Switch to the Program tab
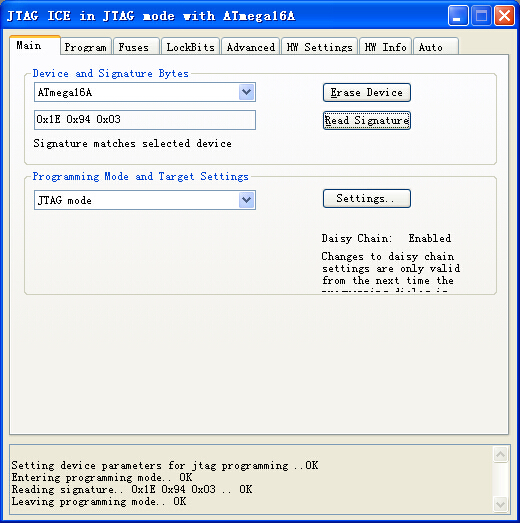Viewport: 520px width, 523px height. [x=86, y=47]
